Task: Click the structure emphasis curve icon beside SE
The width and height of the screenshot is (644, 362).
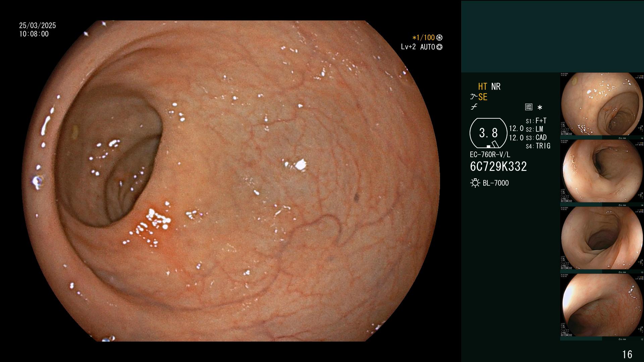Action: [474, 97]
